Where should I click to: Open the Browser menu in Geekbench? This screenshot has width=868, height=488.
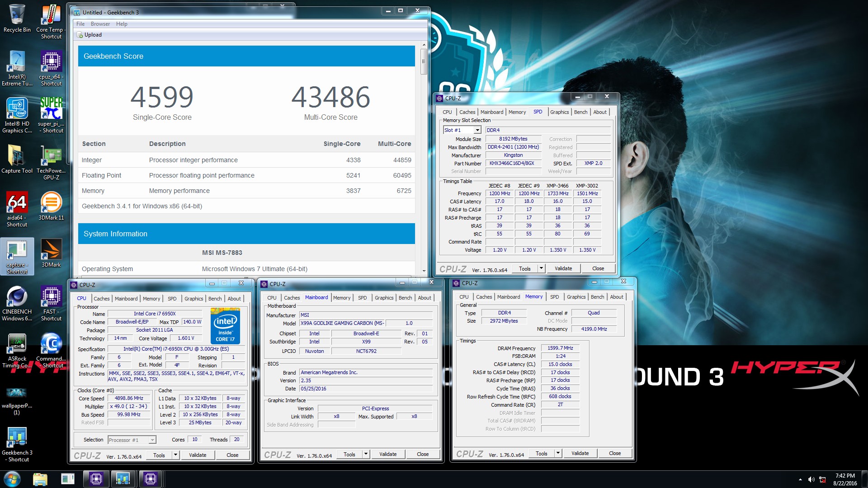click(100, 24)
